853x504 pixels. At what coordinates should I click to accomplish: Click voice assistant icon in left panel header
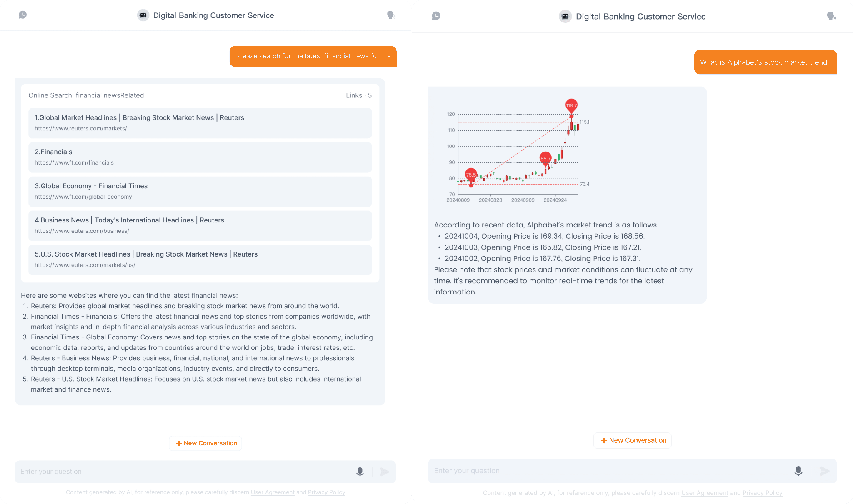tap(391, 15)
